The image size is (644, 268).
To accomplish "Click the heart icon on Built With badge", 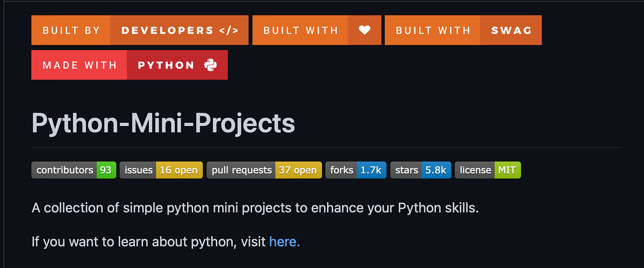I will pos(364,30).
